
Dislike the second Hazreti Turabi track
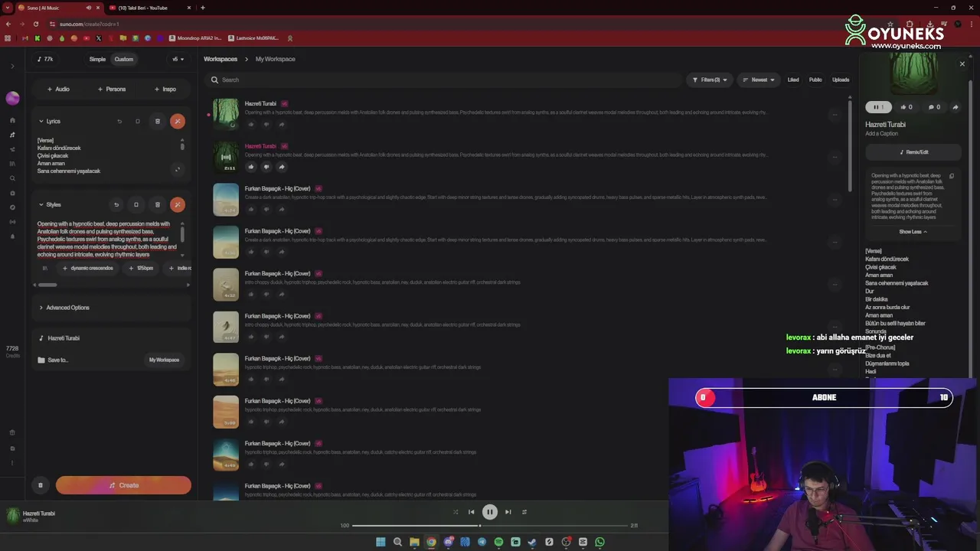coord(266,167)
